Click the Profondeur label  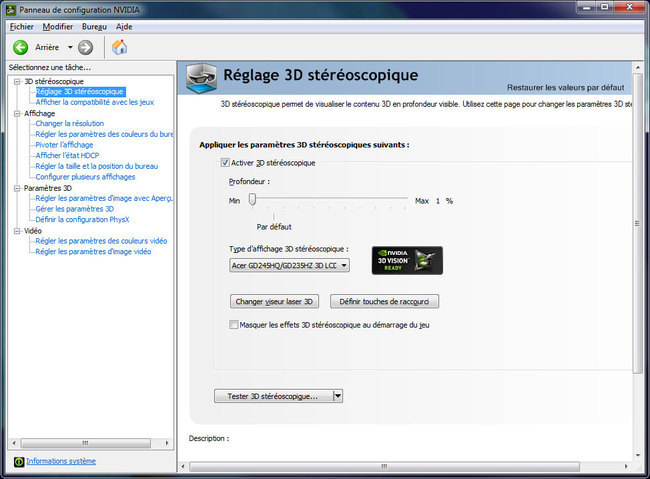click(249, 182)
